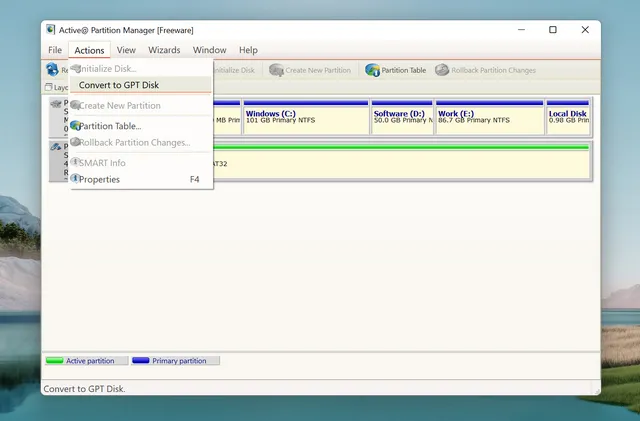
Task: Click greyed Initialize Disk... menu entry
Action: (141, 69)
